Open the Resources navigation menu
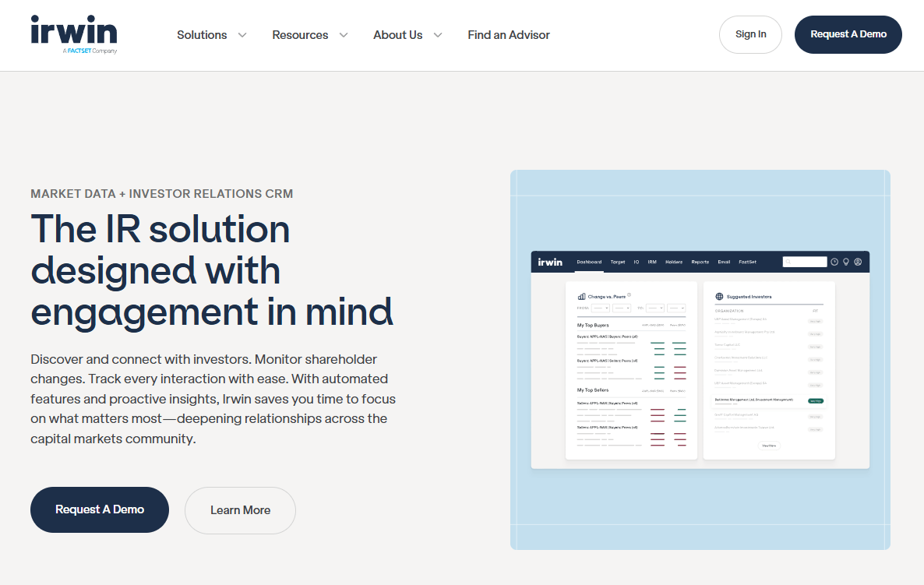Screen dimensions: 924x585 tap(300, 35)
